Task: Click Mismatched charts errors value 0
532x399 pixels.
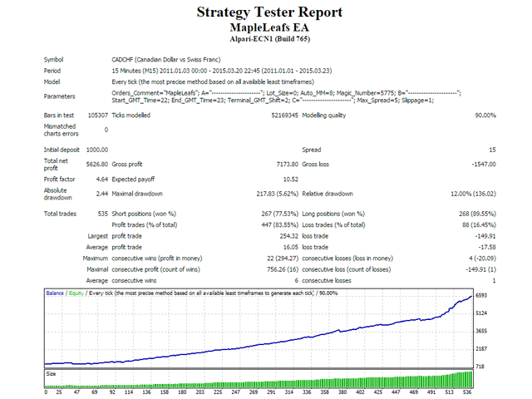Action: [106, 130]
